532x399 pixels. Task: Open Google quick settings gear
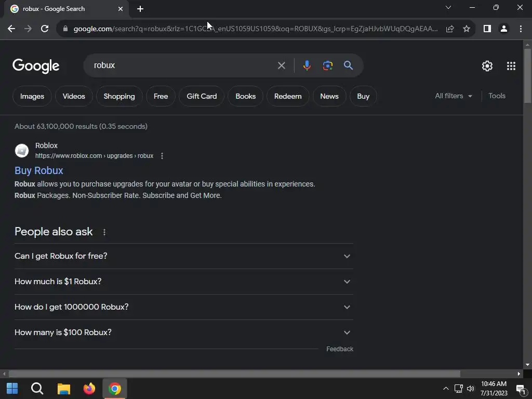click(487, 66)
